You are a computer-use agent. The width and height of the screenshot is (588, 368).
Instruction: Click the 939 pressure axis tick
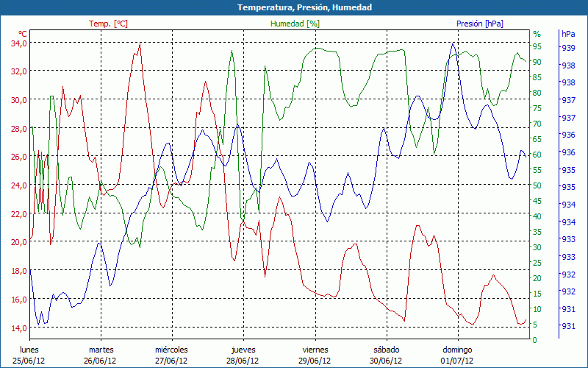click(568, 48)
